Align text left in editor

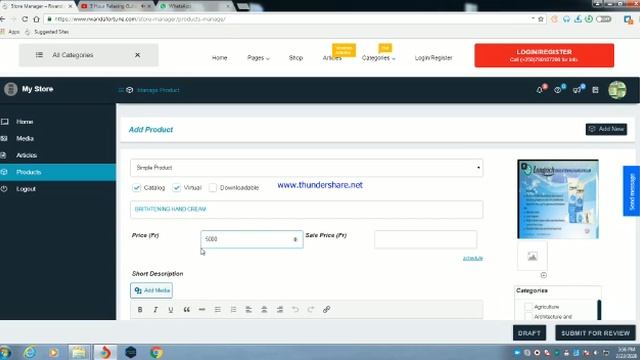coord(249,309)
